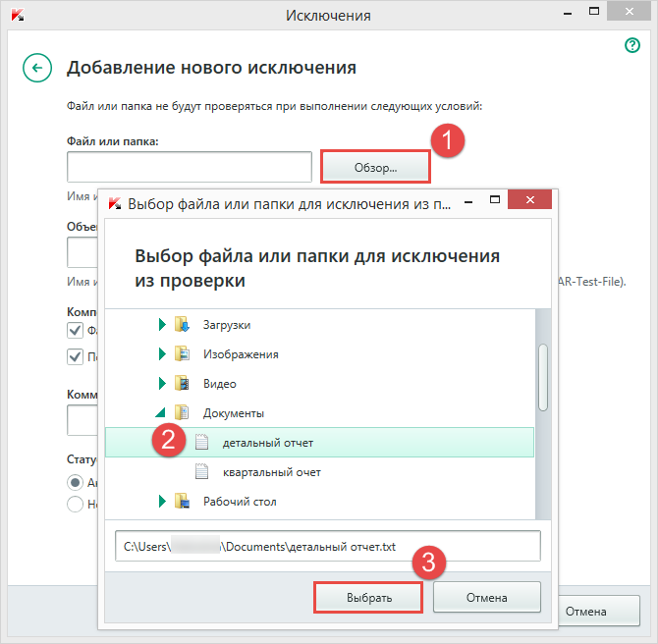Click the Изображения folder icon
This screenshot has height=644, width=658.
pos(182,353)
